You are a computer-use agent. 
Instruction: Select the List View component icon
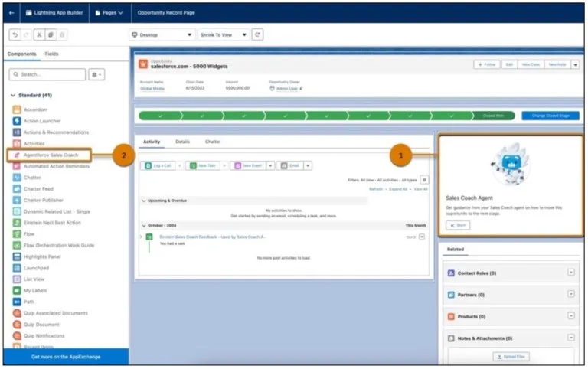click(17, 279)
